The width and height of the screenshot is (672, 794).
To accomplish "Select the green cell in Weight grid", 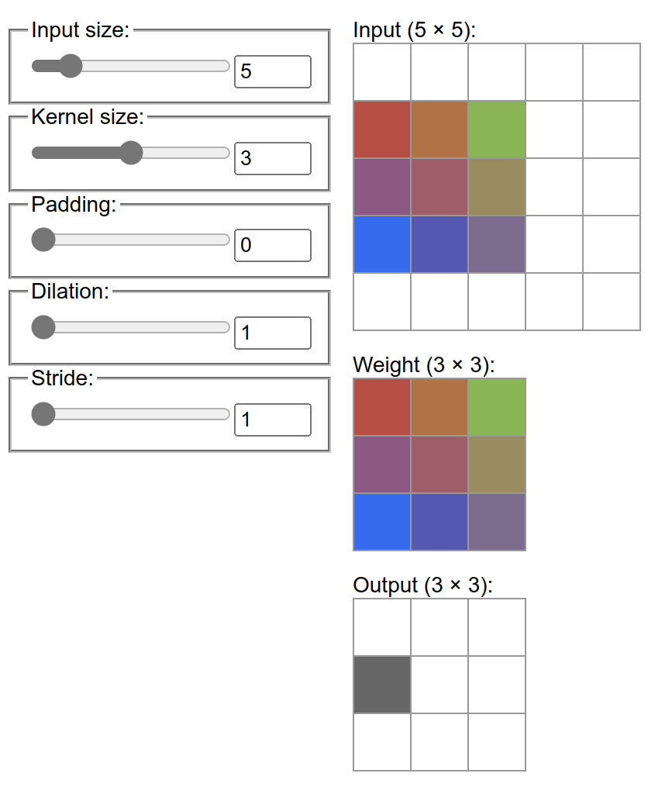I will coord(497,407).
